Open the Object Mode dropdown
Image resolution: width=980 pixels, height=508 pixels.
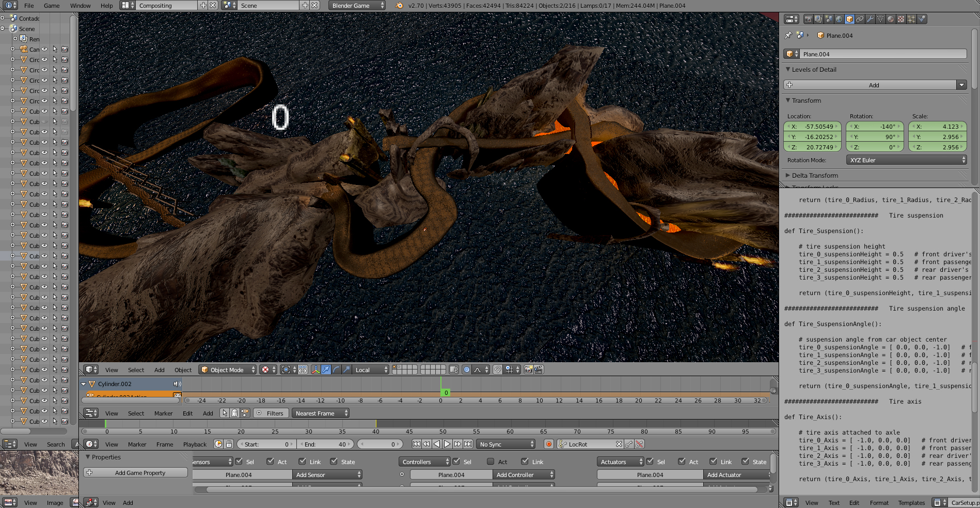228,370
